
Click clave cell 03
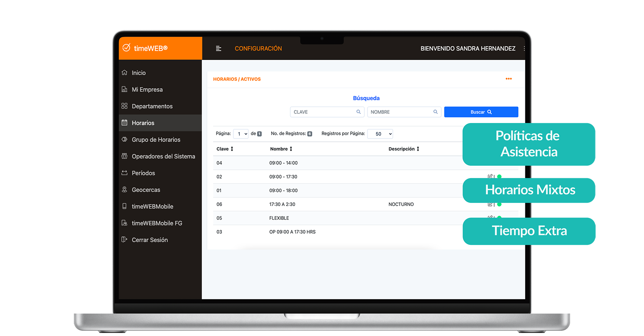click(219, 231)
